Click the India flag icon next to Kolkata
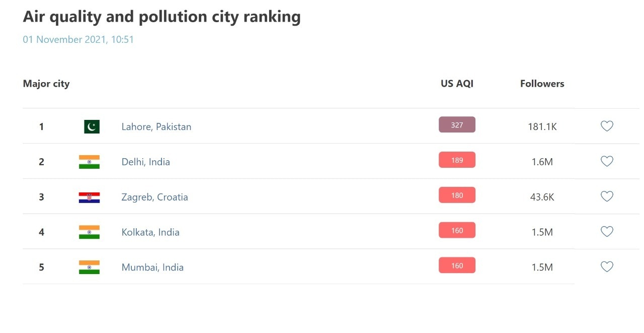Viewport: 644px width, 333px height. [x=89, y=232]
